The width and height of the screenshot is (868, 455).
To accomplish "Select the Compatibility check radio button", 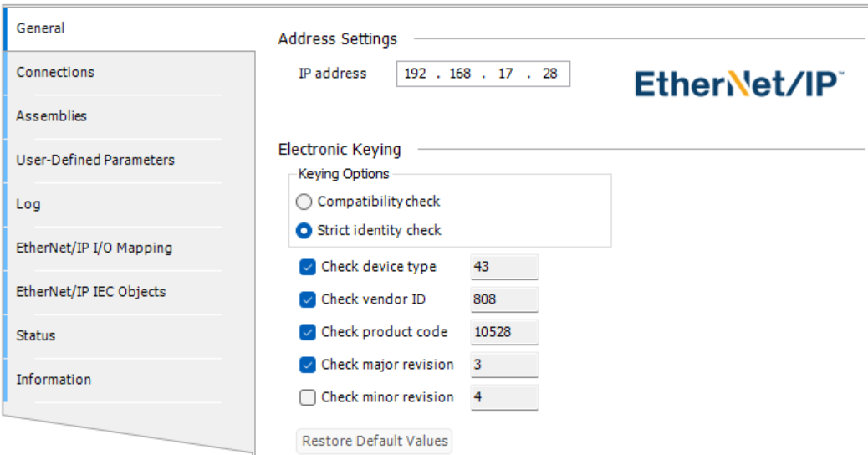I will (304, 202).
